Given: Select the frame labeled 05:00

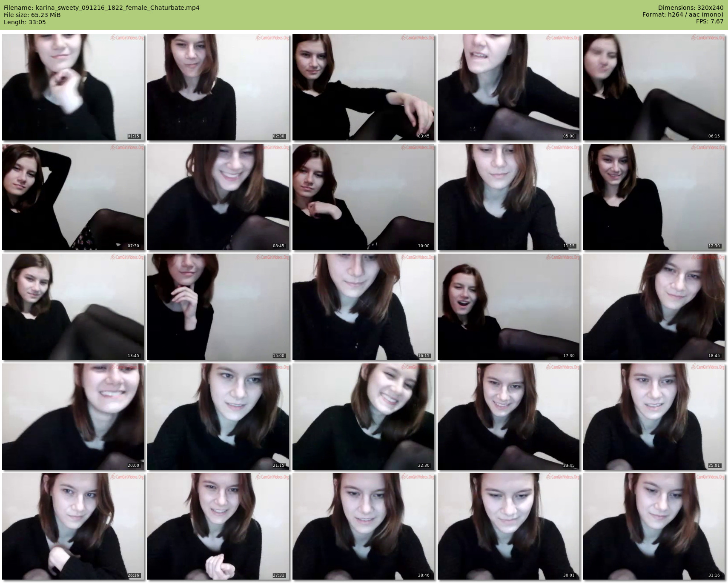Looking at the screenshot, I should [508, 87].
